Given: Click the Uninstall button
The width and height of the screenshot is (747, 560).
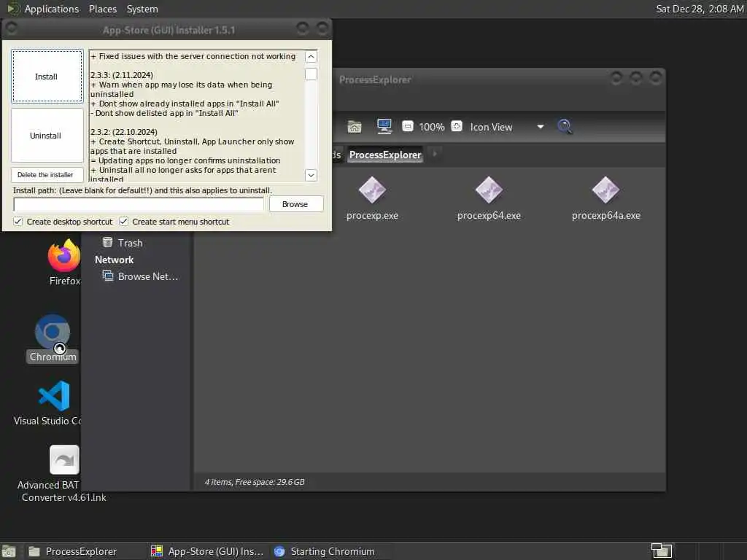Looking at the screenshot, I should [x=47, y=135].
